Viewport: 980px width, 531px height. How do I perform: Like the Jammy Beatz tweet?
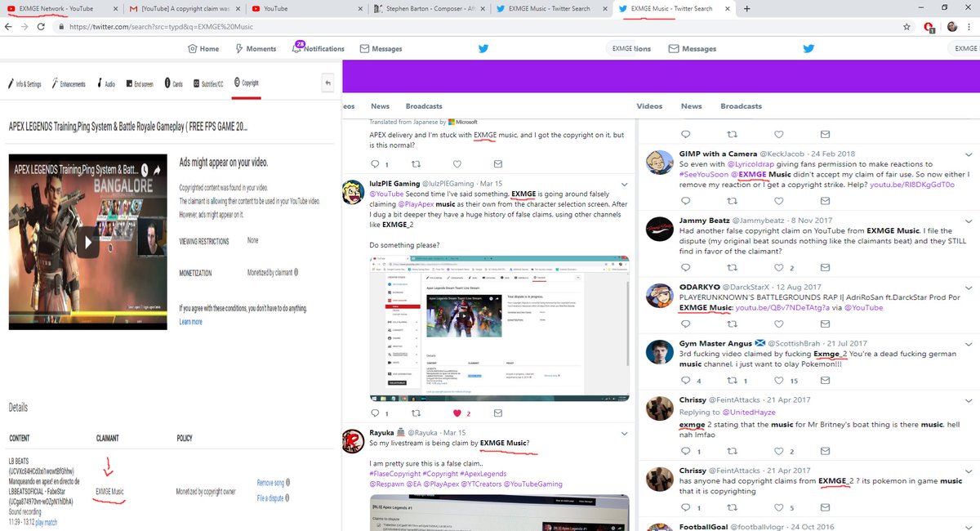point(778,267)
